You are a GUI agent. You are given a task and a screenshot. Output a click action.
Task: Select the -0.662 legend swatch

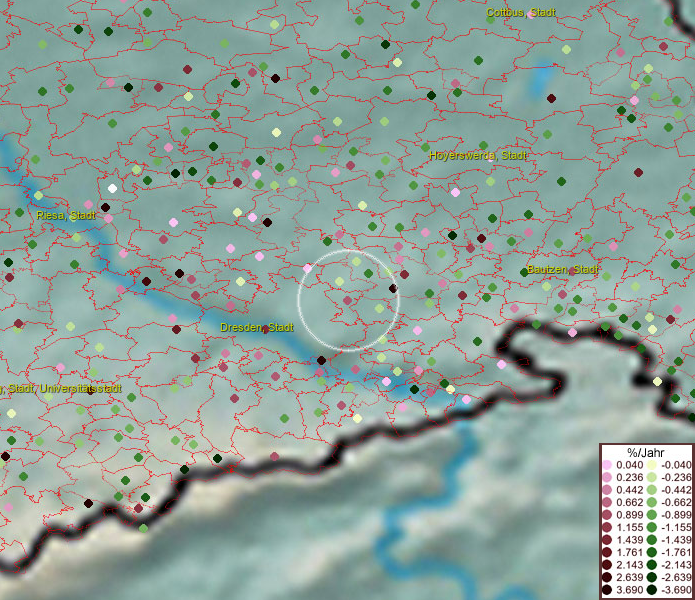click(652, 502)
